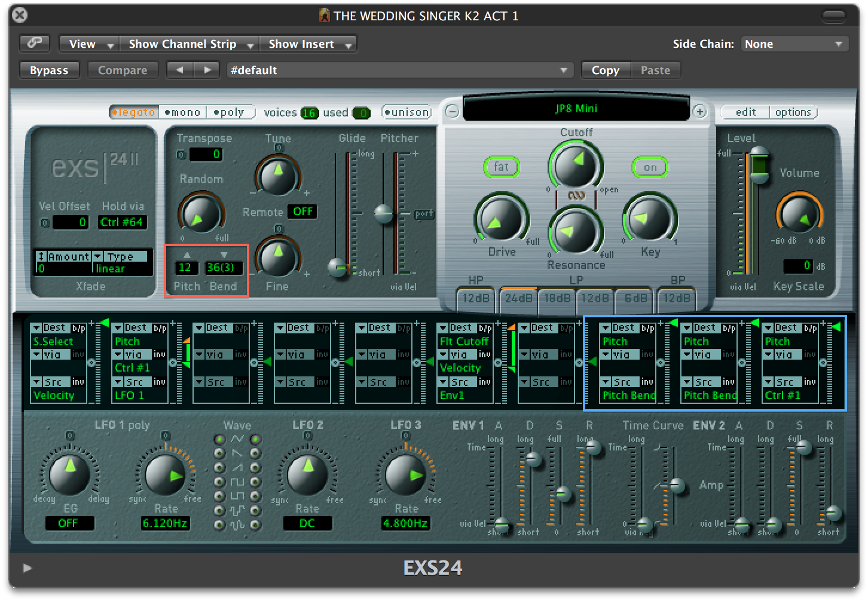Click the zero marker above the Tune knob
Screen dimensions: 868x601
point(279,148)
